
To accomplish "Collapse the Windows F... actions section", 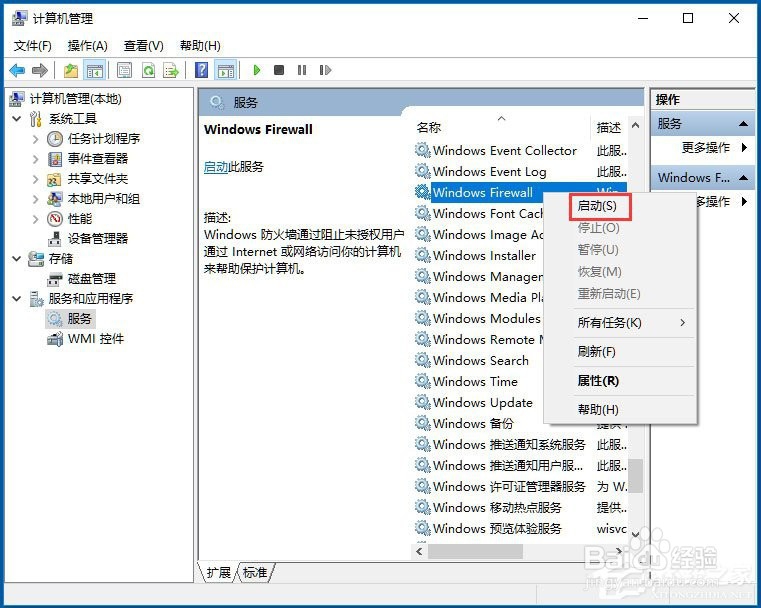I will [743, 178].
